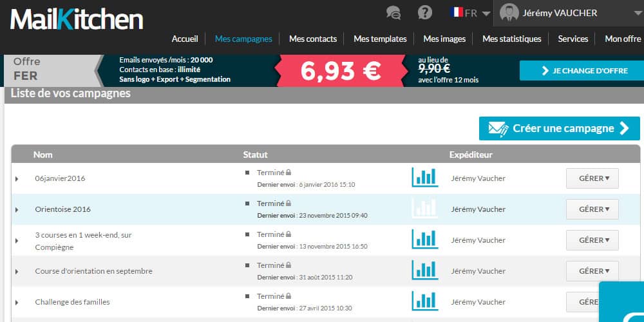Open Mes campagnes menu item
This screenshot has width=644, height=322.
[x=243, y=39]
